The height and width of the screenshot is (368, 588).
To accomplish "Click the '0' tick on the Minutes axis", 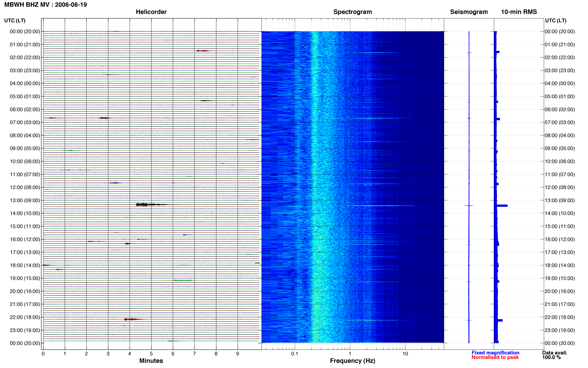I will tap(43, 354).
